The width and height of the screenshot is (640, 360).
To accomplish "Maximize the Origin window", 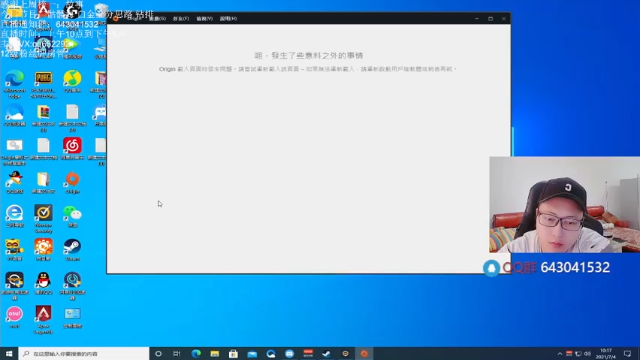I will 490,18.
